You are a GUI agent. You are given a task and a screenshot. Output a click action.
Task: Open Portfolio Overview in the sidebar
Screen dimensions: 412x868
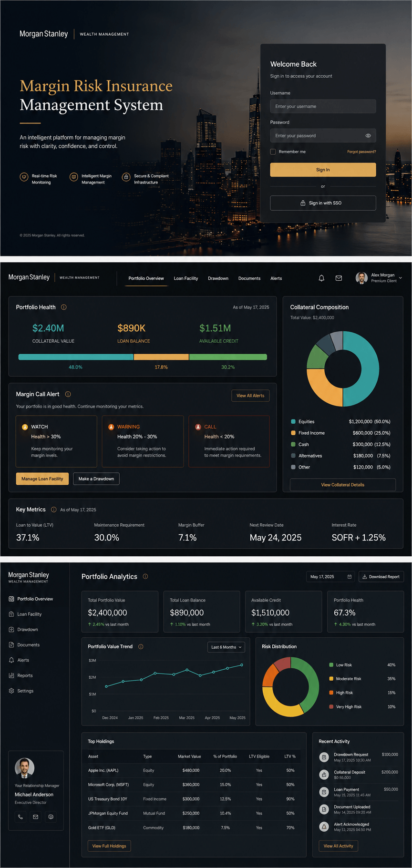[31, 599]
